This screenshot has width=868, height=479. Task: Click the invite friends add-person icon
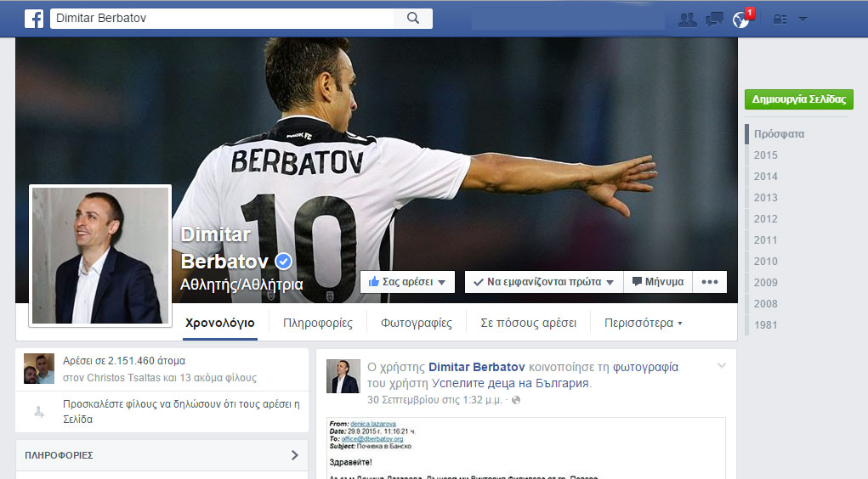click(x=39, y=412)
